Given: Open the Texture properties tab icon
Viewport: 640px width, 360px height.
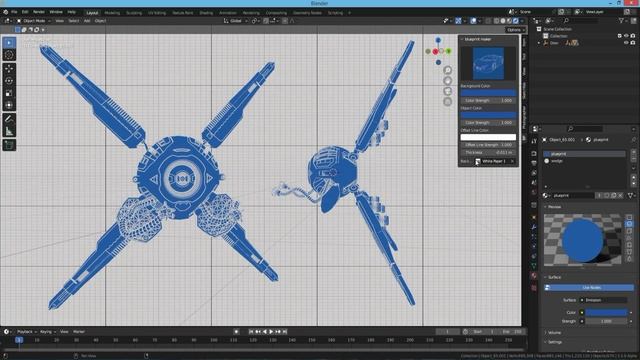Looking at the screenshot, I should click(534, 288).
